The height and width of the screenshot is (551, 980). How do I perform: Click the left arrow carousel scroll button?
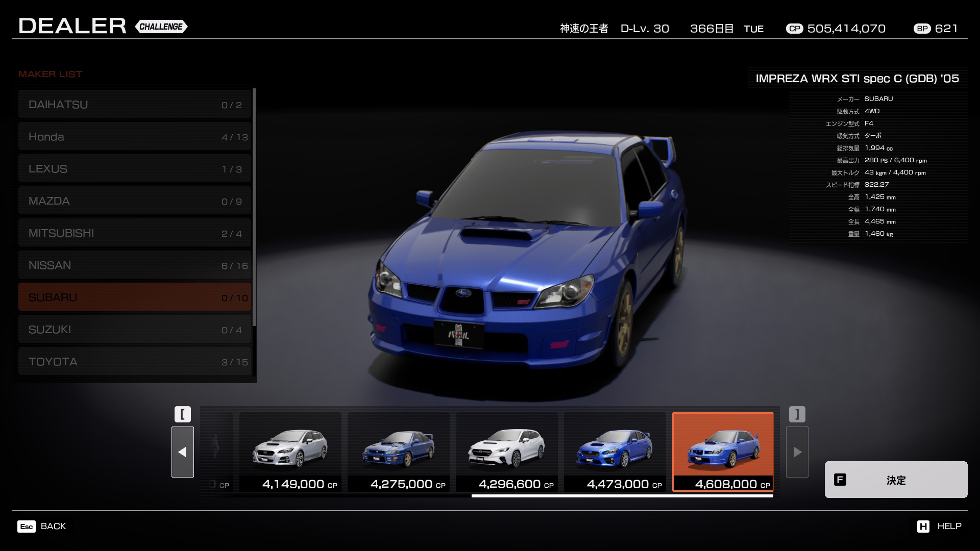tap(183, 452)
